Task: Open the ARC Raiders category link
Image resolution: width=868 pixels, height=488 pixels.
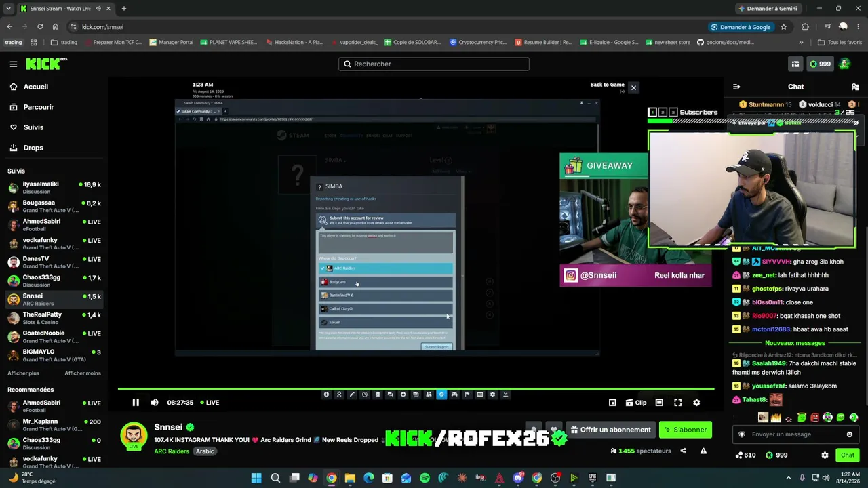Action: 172,451
